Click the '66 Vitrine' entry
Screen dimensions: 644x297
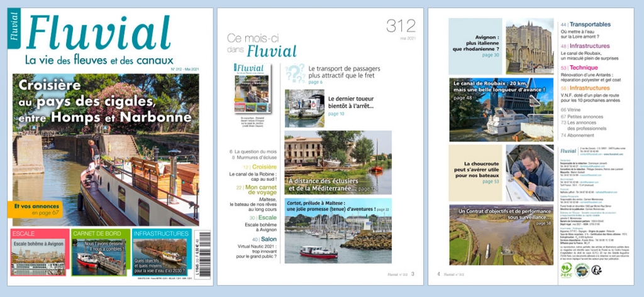point(571,110)
